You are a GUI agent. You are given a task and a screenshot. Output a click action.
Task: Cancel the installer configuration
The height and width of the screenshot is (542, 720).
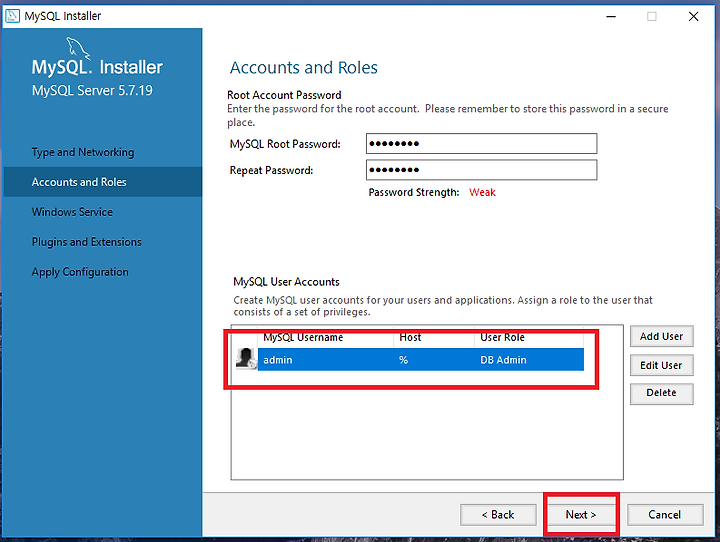[x=665, y=515]
